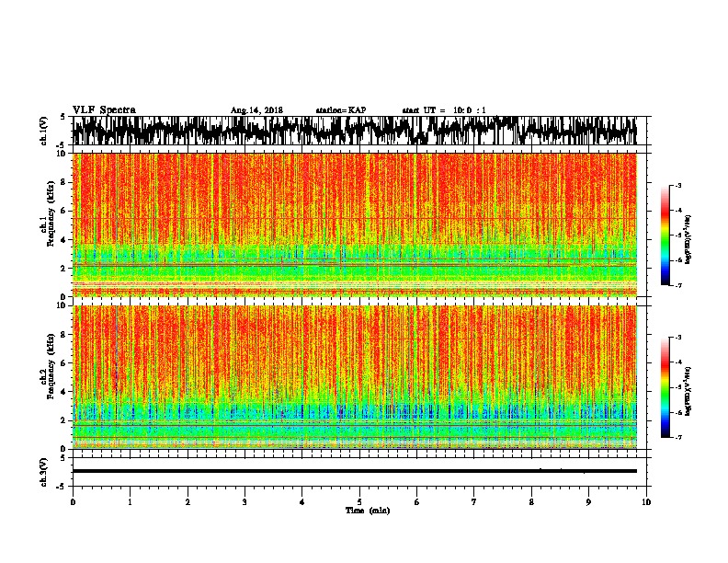This screenshot has height=563, width=728.
Task: Click time axis tick label "5"
Action: pos(359,502)
